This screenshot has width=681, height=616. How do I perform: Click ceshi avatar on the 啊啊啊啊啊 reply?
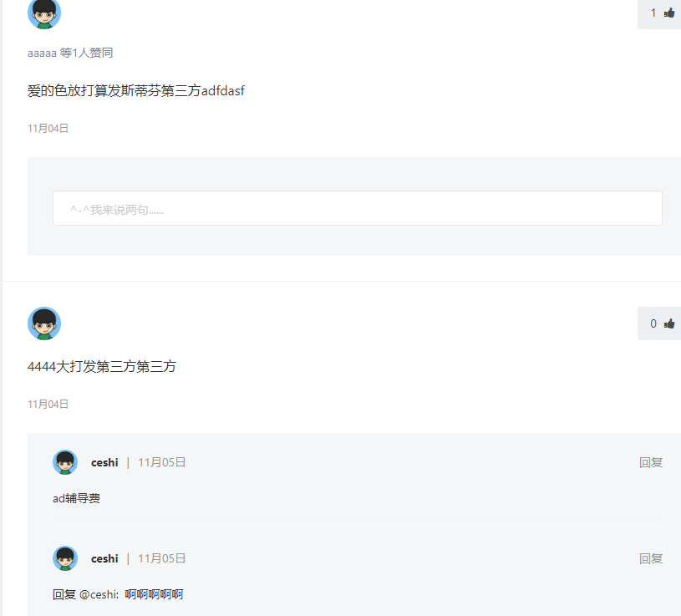65,558
